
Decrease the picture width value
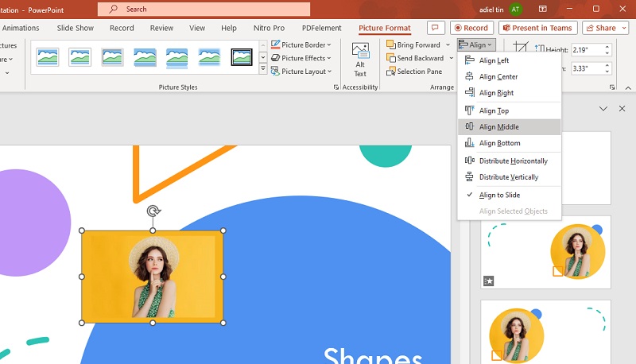click(x=607, y=72)
